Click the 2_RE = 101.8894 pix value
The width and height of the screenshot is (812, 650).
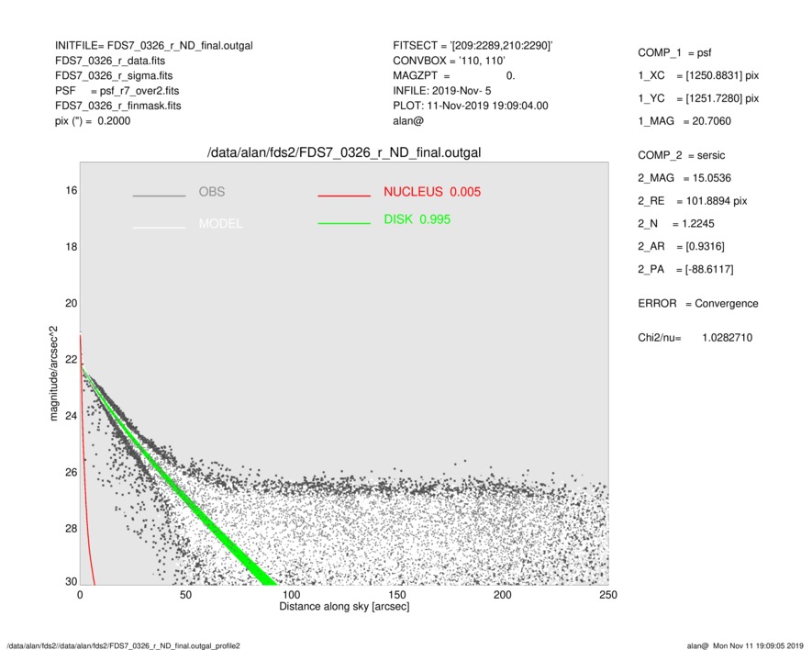[x=693, y=201]
